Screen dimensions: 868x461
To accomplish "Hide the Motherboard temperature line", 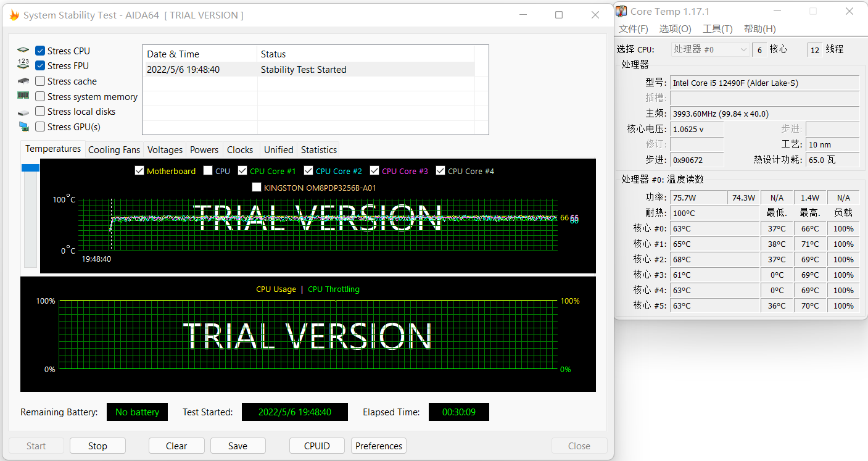I will [x=139, y=171].
